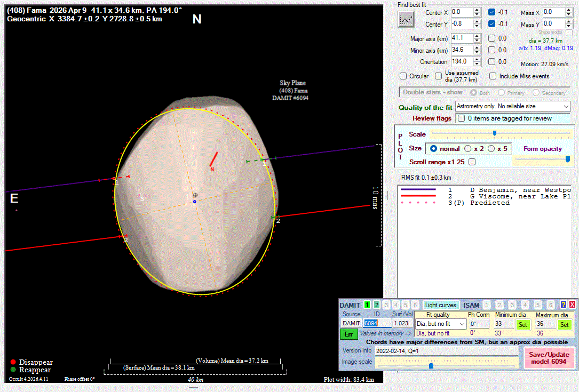Click Set next to Minimum dia
This screenshot has width=579, height=392.
click(522, 324)
